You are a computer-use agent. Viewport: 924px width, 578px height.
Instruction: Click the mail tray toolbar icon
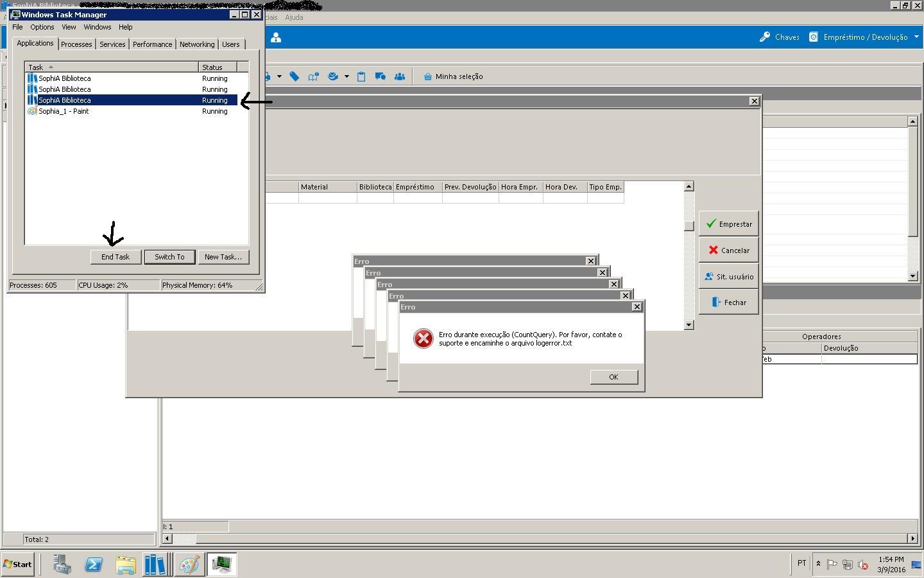pyautogui.click(x=333, y=76)
